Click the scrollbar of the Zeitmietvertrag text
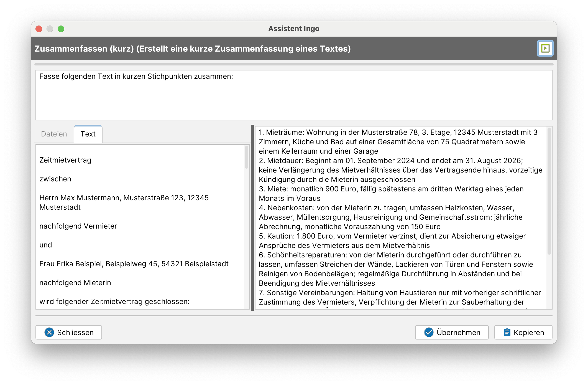 [x=247, y=158]
